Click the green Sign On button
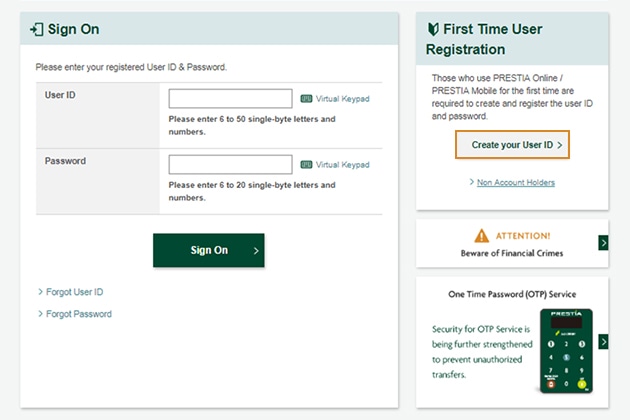The image size is (630, 420). (209, 250)
